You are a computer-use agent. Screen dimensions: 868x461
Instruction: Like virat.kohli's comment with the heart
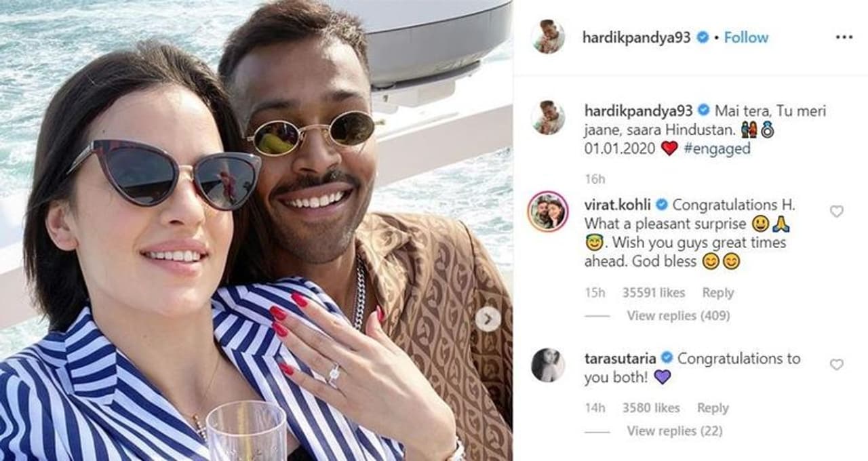coord(837,212)
